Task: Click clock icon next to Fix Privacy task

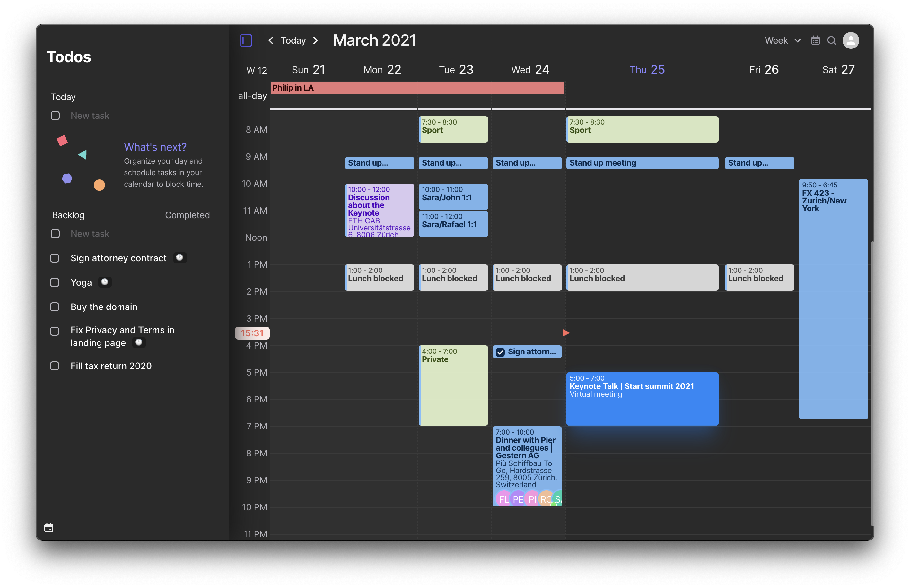Action: point(139,342)
